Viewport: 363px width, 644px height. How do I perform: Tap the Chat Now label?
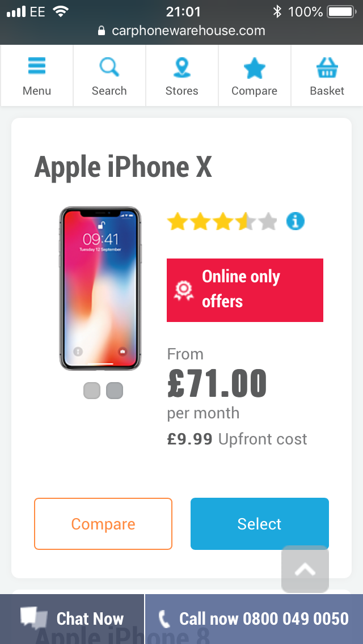[x=90, y=618]
